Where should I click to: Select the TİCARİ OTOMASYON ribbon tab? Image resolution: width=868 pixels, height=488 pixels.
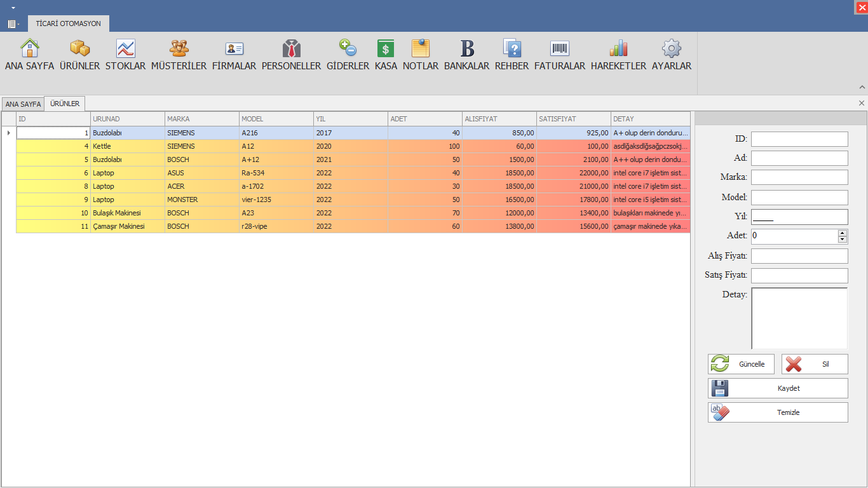tap(69, 24)
